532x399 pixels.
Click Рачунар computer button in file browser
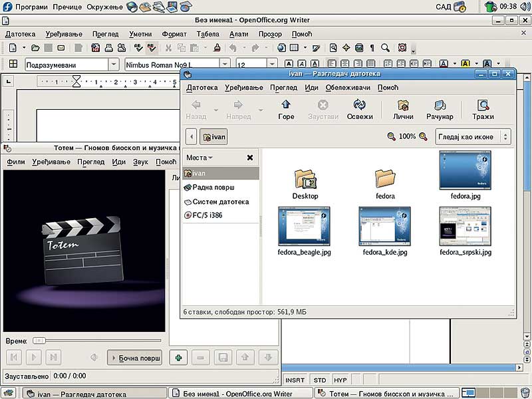coord(440,110)
